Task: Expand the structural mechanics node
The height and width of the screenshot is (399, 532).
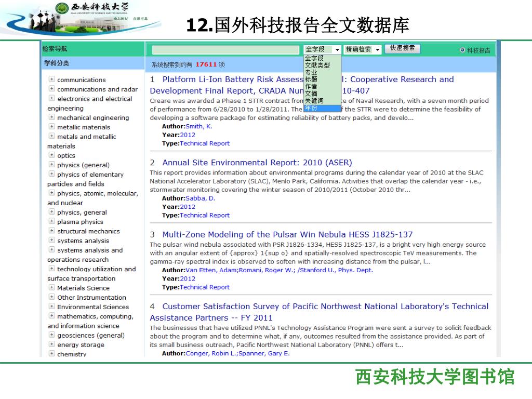Action: tap(51, 231)
